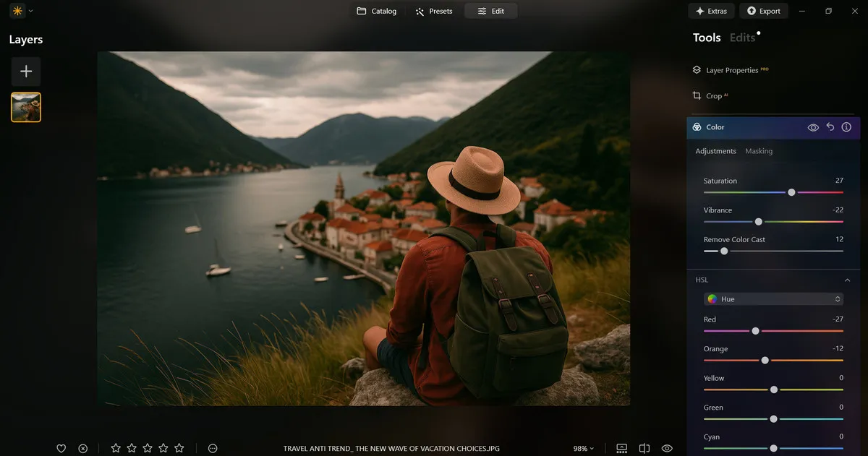This screenshot has width=868, height=456.
Task: Switch to the Masking tab
Action: tap(759, 151)
